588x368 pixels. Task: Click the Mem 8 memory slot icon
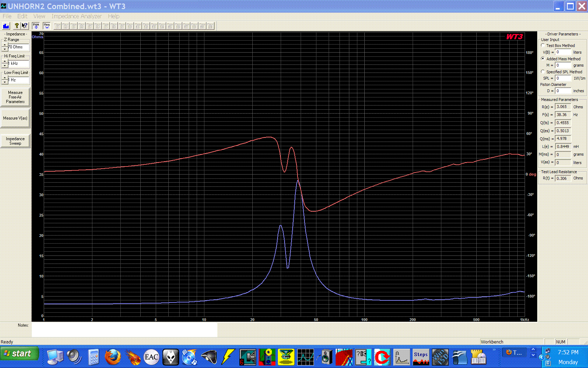(x=114, y=26)
